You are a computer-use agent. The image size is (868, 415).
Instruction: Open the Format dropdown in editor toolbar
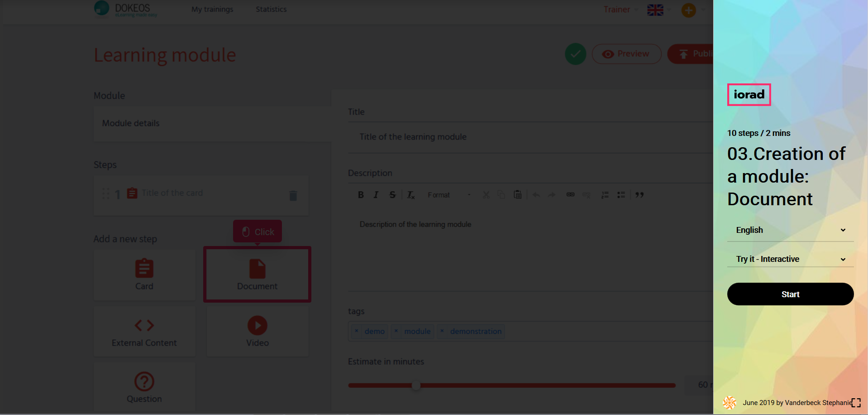[x=448, y=195]
